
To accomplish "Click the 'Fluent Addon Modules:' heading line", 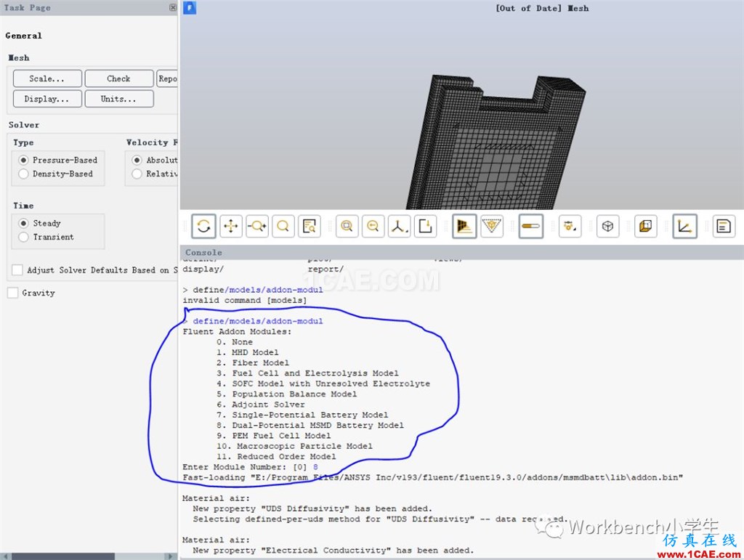I will [x=237, y=331].
